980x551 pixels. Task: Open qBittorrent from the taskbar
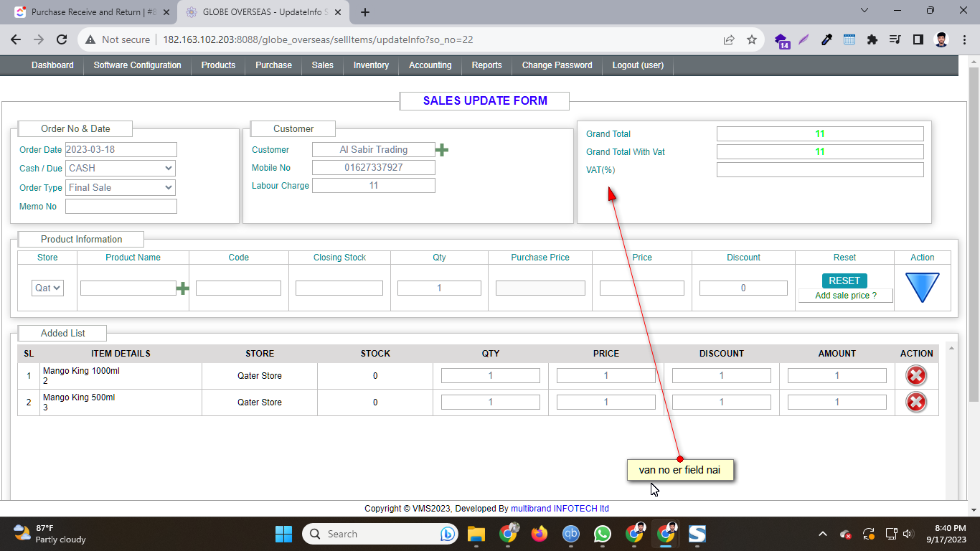coord(571,534)
